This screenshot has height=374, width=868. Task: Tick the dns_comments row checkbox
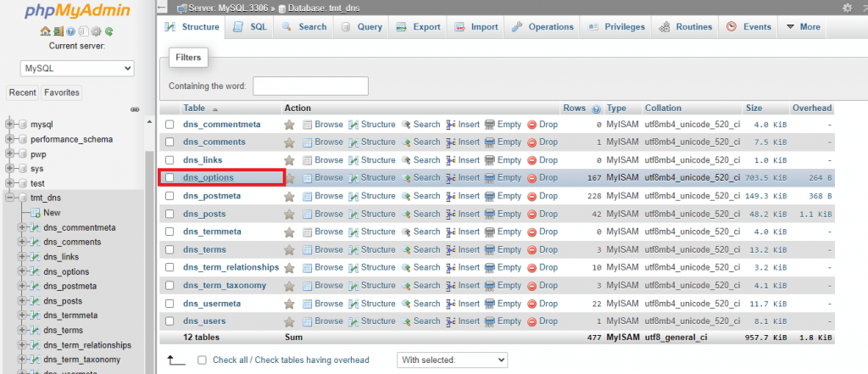(170, 142)
